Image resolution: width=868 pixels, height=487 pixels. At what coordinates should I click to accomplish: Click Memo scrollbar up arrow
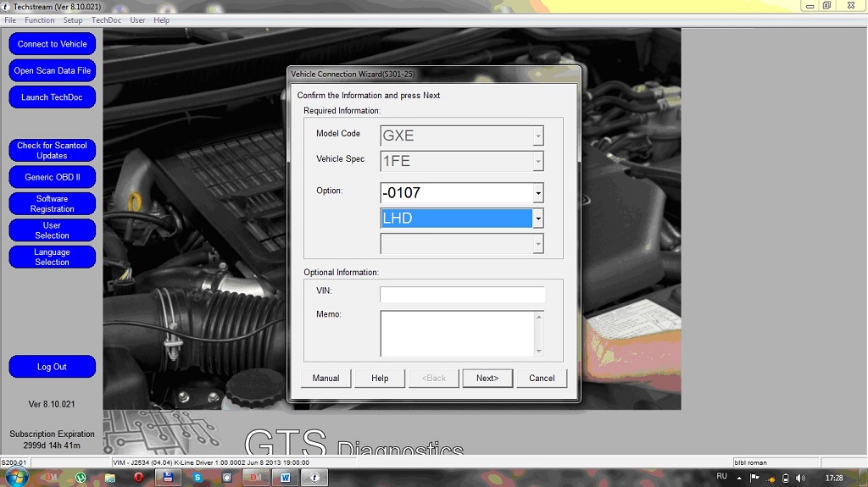[538, 317]
